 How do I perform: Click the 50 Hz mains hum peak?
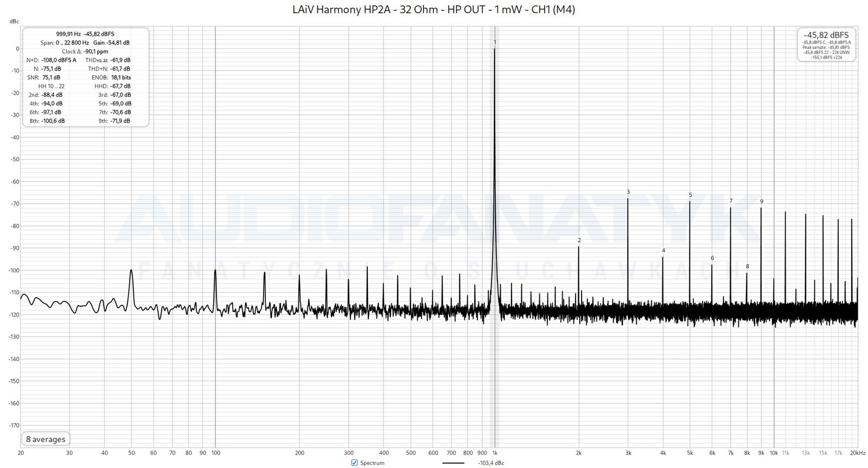[x=131, y=270]
